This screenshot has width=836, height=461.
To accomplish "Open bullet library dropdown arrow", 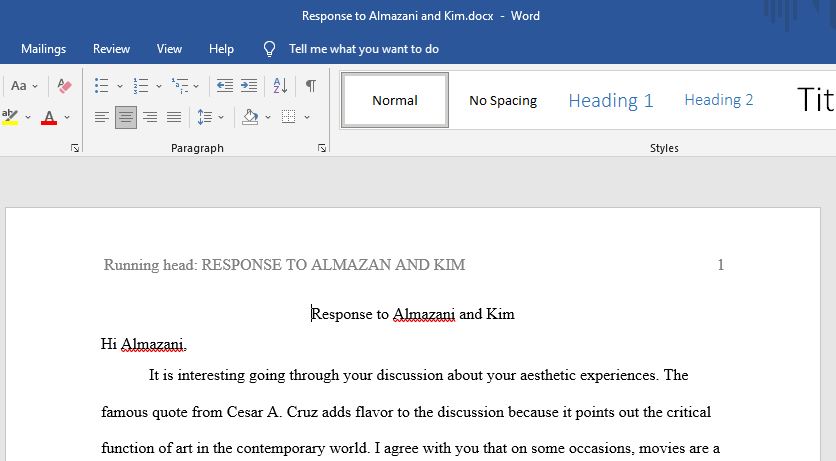I will [x=119, y=86].
